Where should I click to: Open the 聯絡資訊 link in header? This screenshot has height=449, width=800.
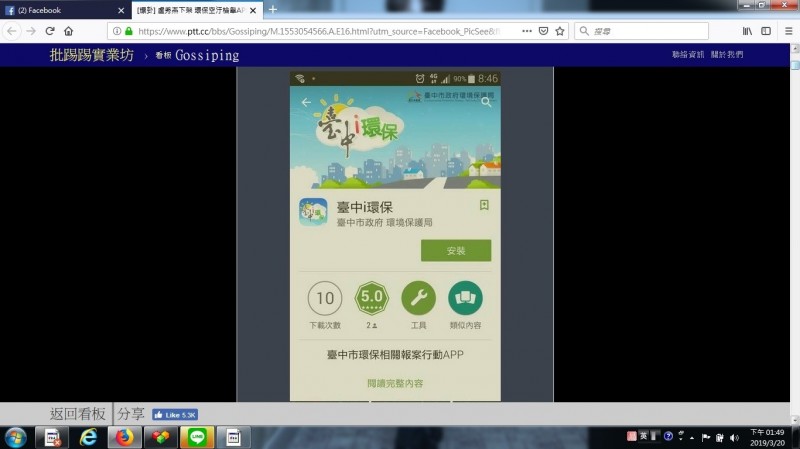tap(689, 54)
